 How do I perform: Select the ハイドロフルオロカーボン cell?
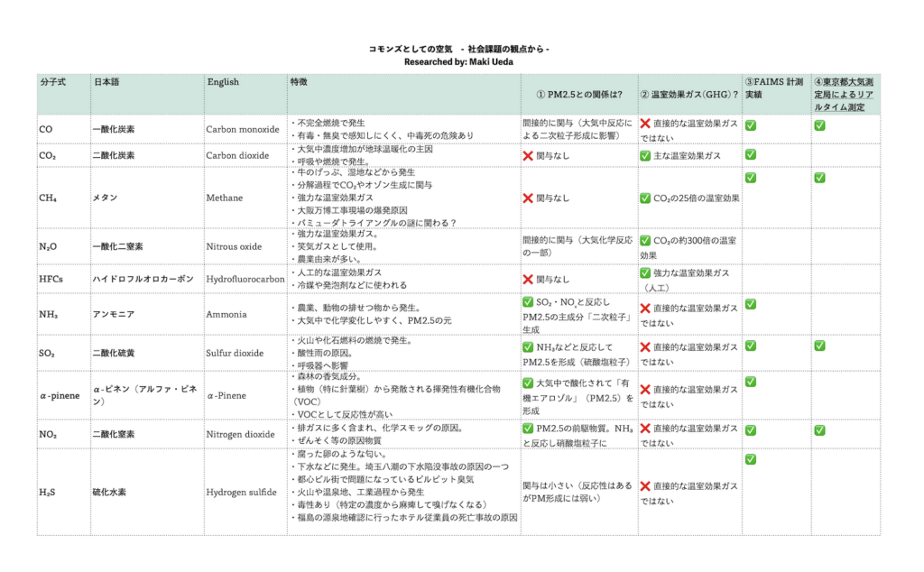click(143, 280)
